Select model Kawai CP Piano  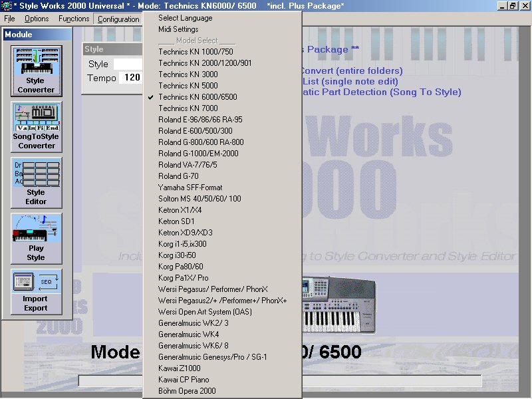click(x=222, y=380)
